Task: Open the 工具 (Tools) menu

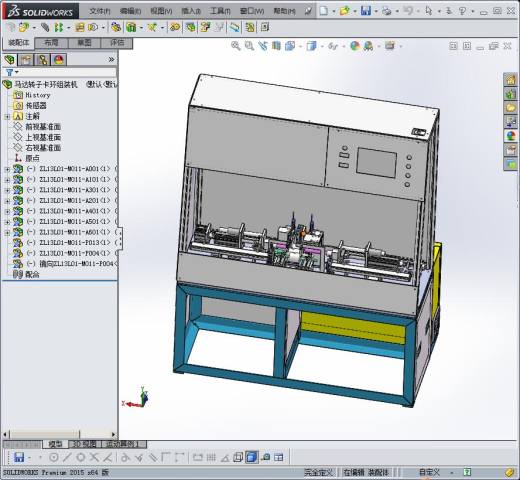Action: (x=220, y=11)
